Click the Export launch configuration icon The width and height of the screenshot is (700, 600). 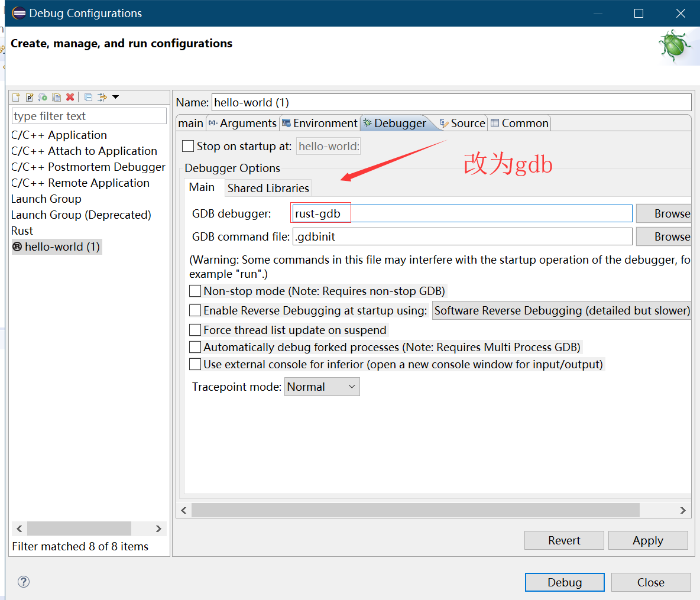click(43, 97)
